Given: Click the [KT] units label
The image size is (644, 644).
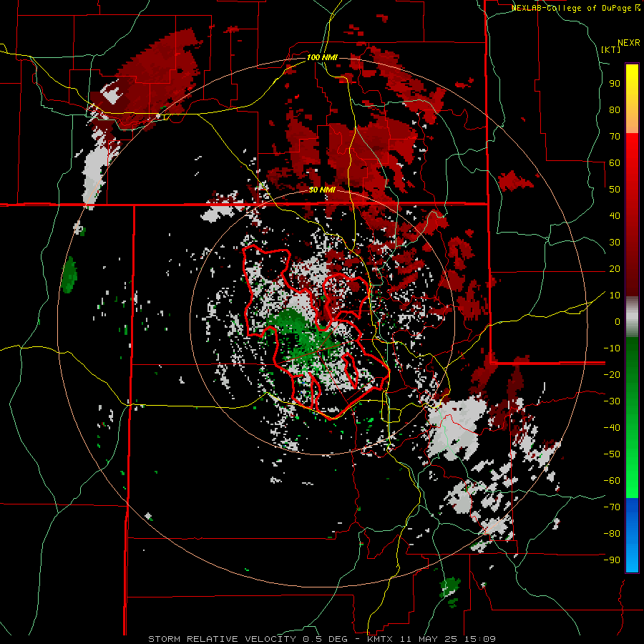Looking at the screenshot, I should (x=610, y=49).
